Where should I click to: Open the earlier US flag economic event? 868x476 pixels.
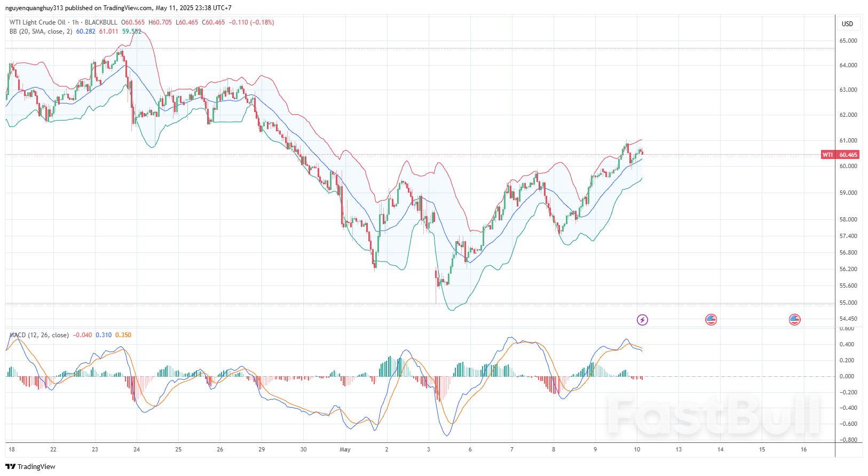(x=711, y=320)
